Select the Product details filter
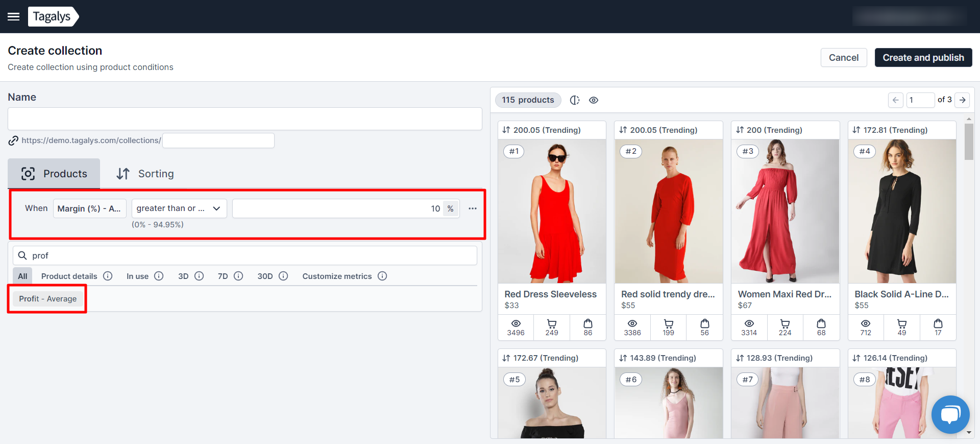 coord(69,276)
